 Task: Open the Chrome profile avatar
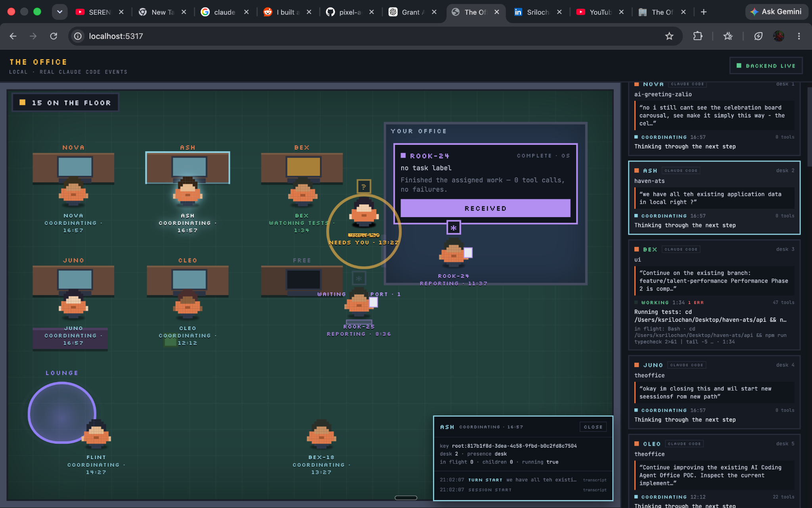point(779,36)
